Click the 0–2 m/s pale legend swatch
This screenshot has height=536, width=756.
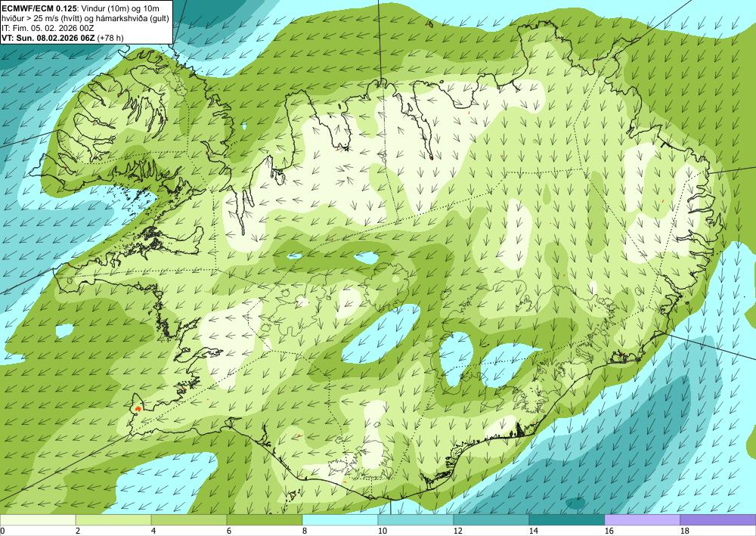38,520
